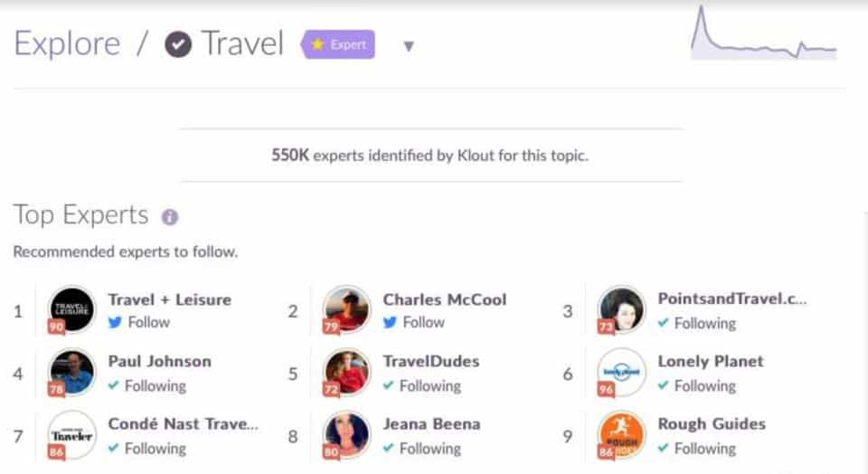Open the TravelDudes profile name link
868x474 pixels.
coord(430,361)
